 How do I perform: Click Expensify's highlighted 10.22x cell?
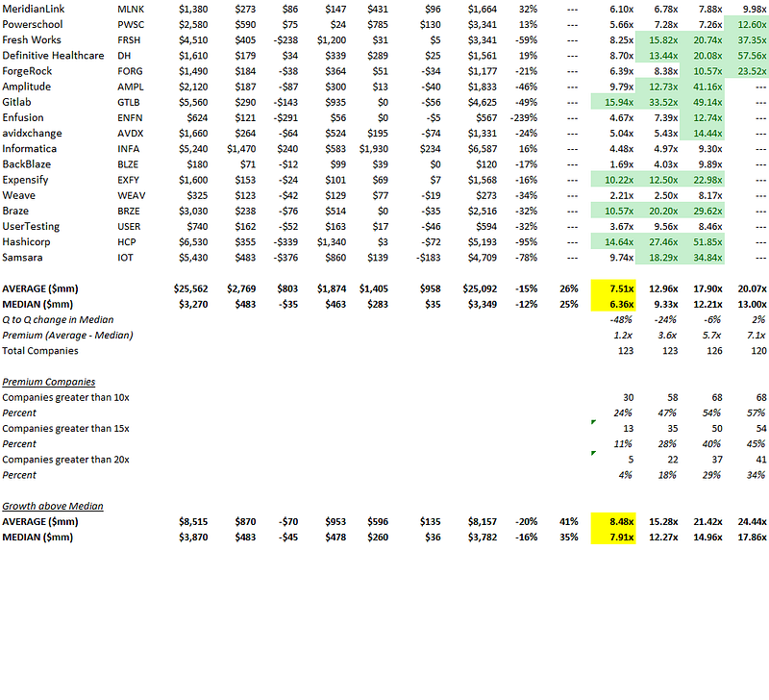point(613,180)
